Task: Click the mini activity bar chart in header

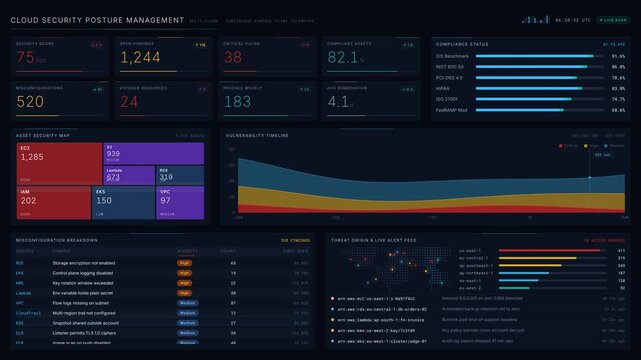Action: 536,19
